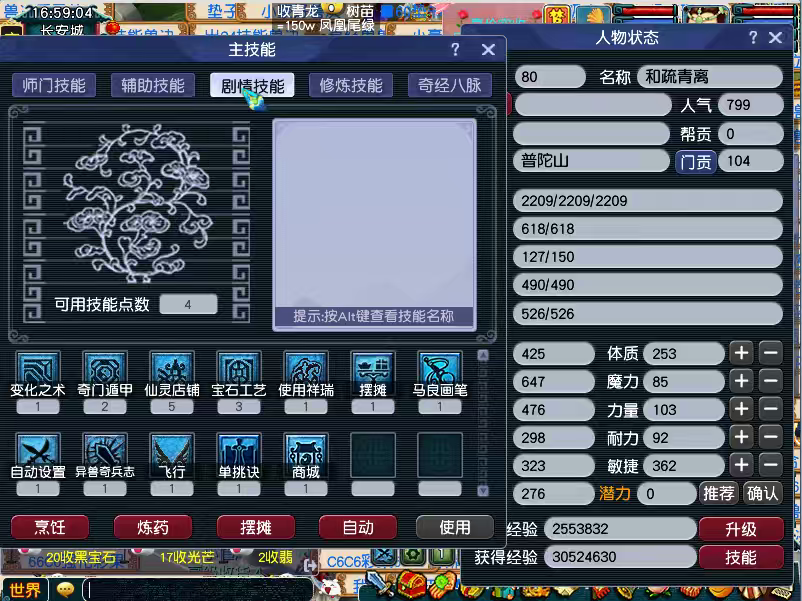Decrease 魔力 with minus button
Screen dimensions: 802x601
tap(771, 381)
